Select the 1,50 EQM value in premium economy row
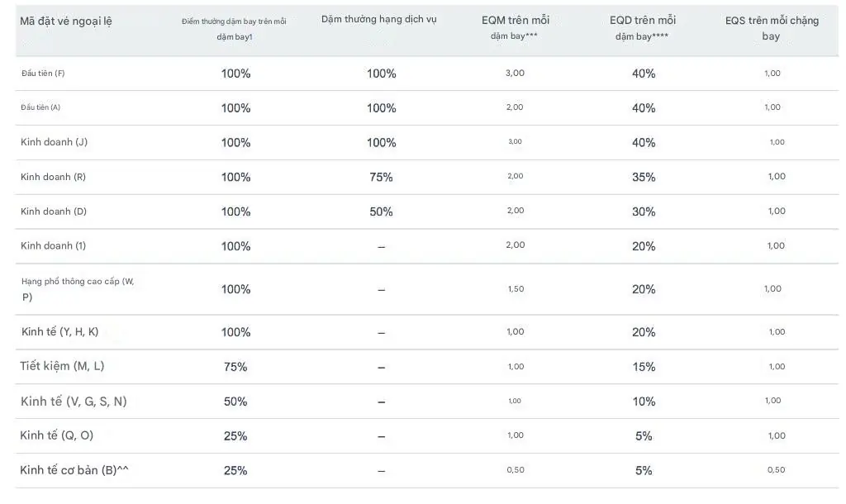The width and height of the screenshot is (846, 504). click(x=515, y=289)
